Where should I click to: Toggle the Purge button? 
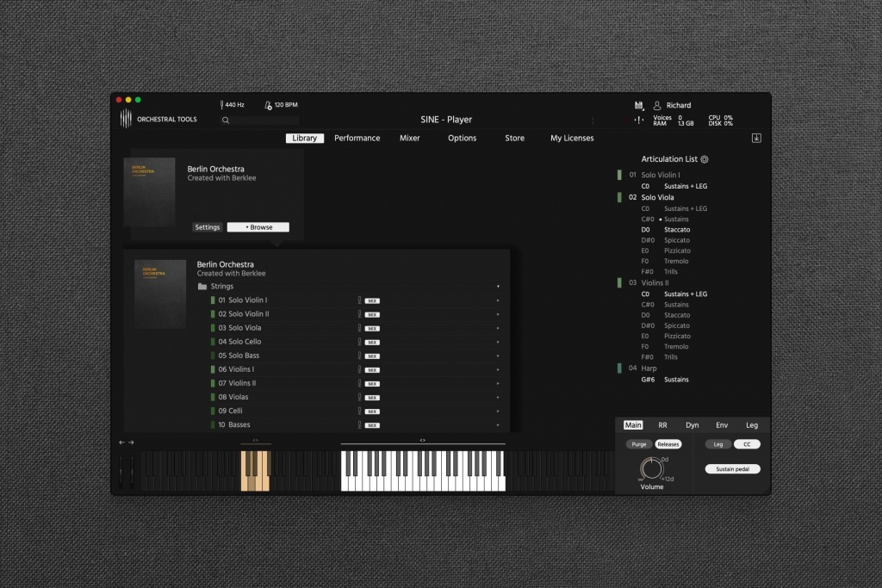coord(638,444)
